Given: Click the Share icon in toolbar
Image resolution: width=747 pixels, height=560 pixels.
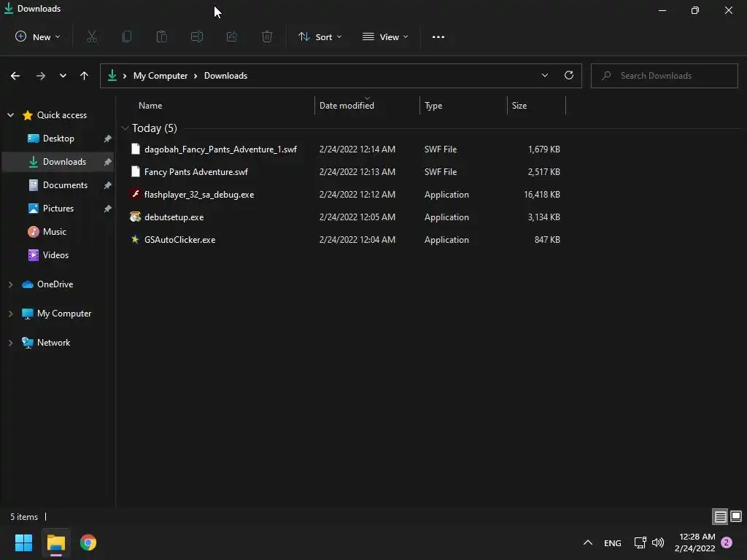Looking at the screenshot, I should tap(232, 36).
